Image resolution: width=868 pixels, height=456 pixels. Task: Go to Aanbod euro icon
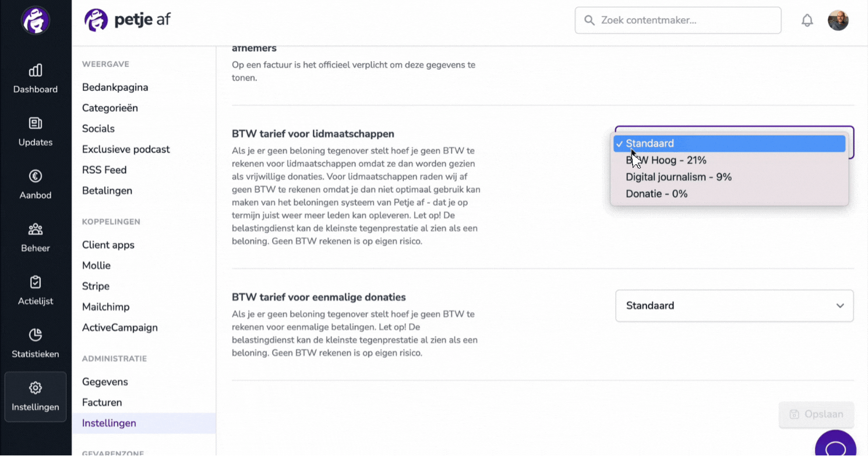tap(36, 176)
